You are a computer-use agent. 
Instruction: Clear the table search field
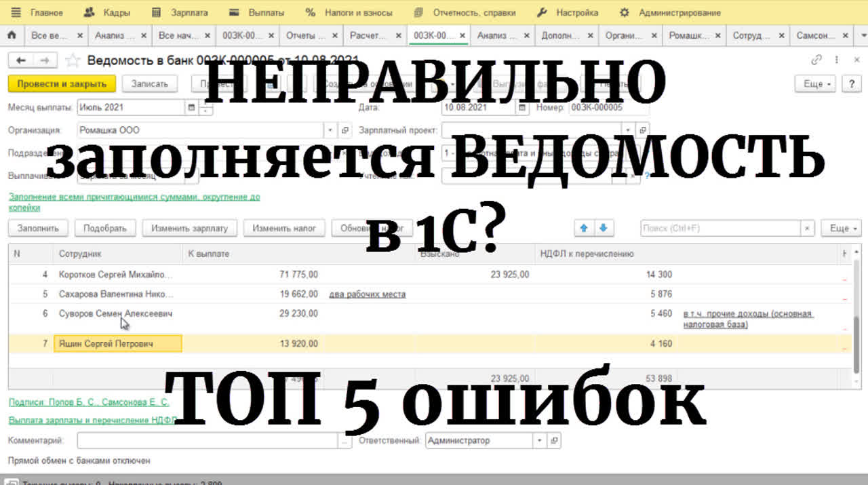[806, 229]
